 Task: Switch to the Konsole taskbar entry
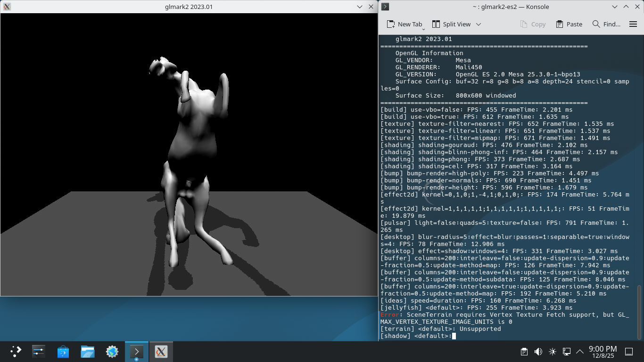click(x=137, y=352)
